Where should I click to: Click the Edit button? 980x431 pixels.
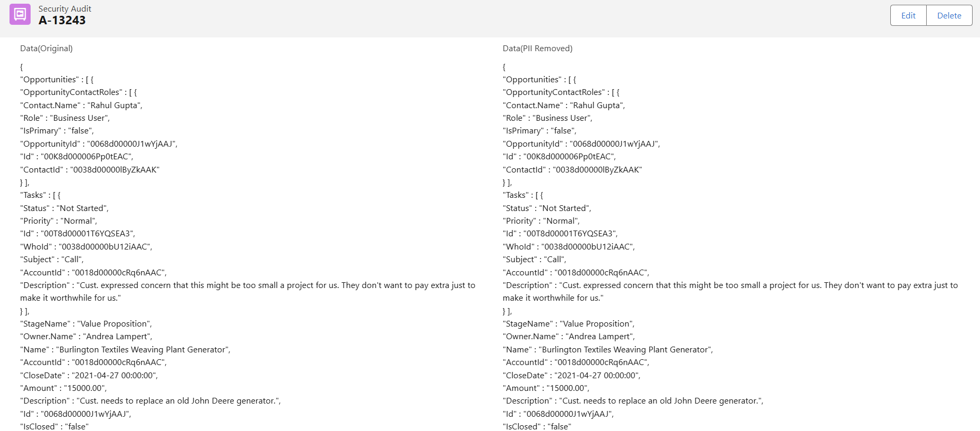908,16
